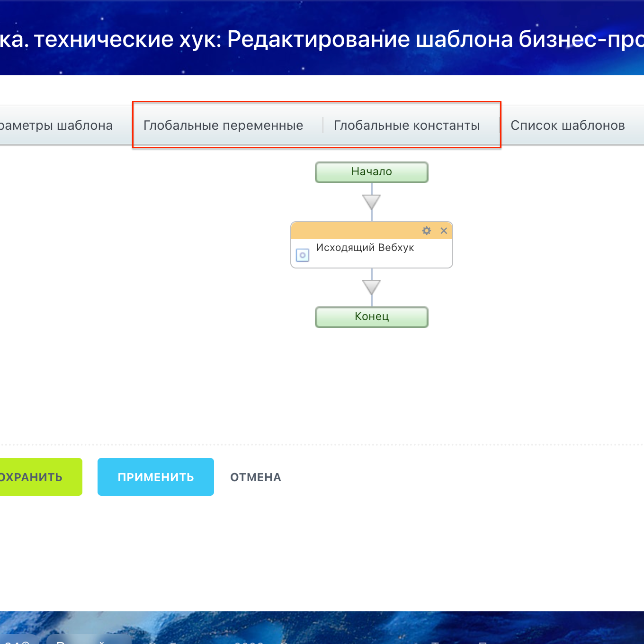Viewport: 644px width, 644px height.
Task: Click the dotted divider above the buttons
Action: [x=322, y=444]
